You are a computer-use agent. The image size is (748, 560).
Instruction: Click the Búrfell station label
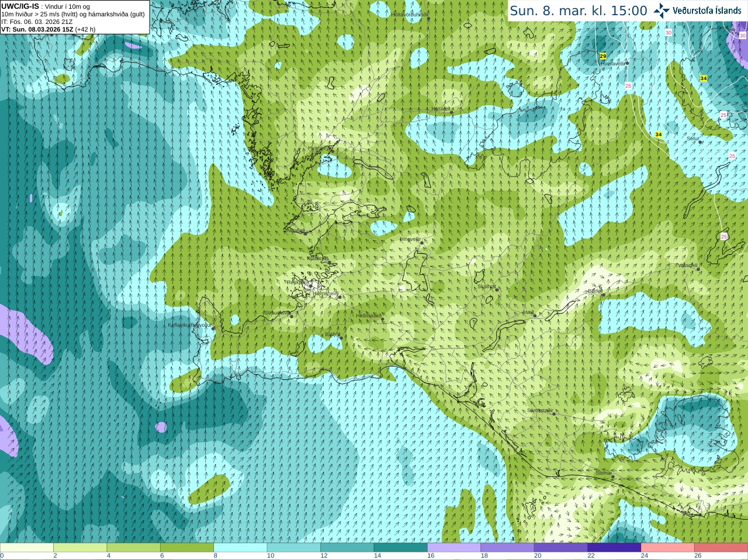595,291
